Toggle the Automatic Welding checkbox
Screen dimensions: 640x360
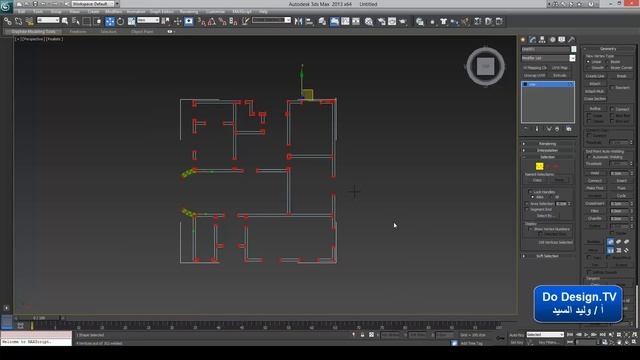tap(589, 157)
